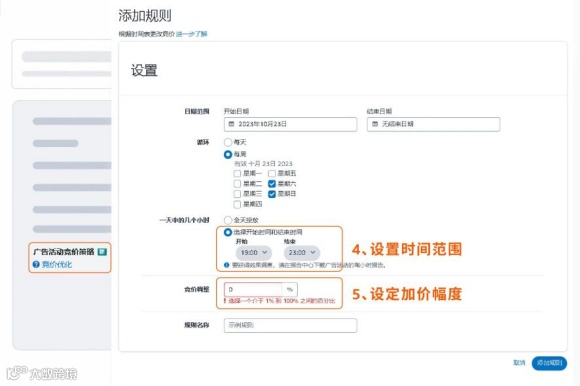
Task: Click the 规则名称 input field
Action: click(290, 325)
